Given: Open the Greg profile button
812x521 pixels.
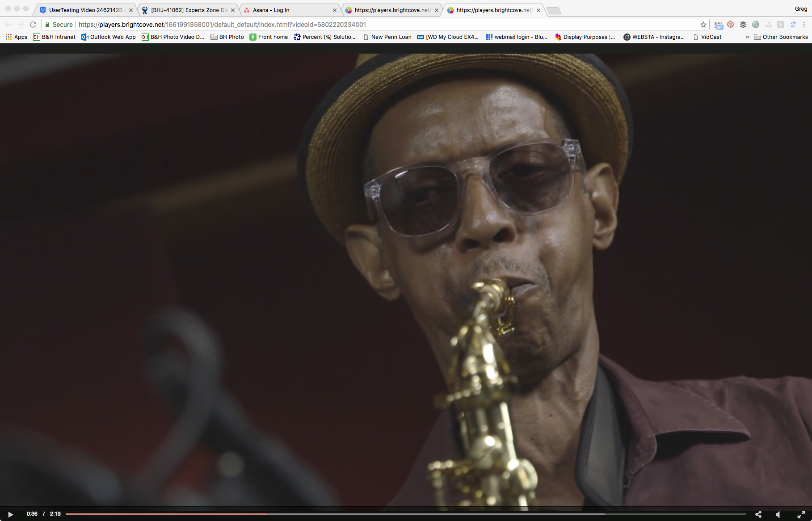Looking at the screenshot, I should 801,9.
